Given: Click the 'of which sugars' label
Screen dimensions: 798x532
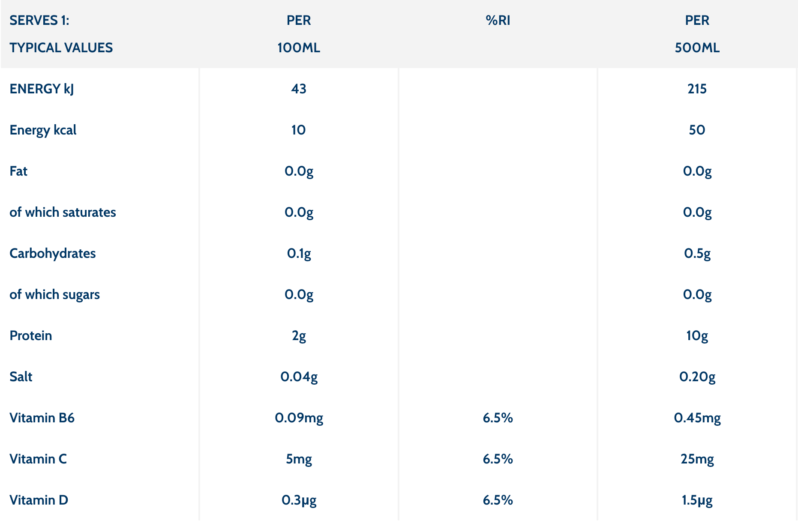Looking at the screenshot, I should pos(54,294).
